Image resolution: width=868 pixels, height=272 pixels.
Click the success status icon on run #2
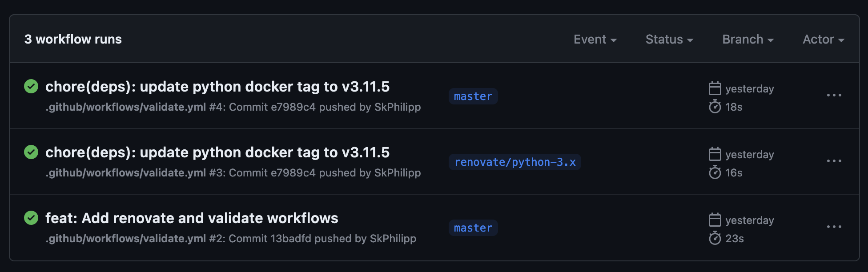30,218
